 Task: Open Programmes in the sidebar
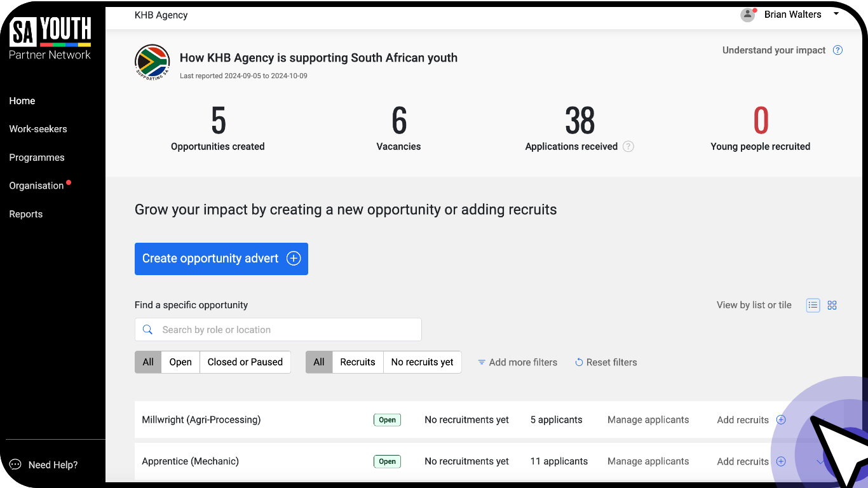pos(37,158)
